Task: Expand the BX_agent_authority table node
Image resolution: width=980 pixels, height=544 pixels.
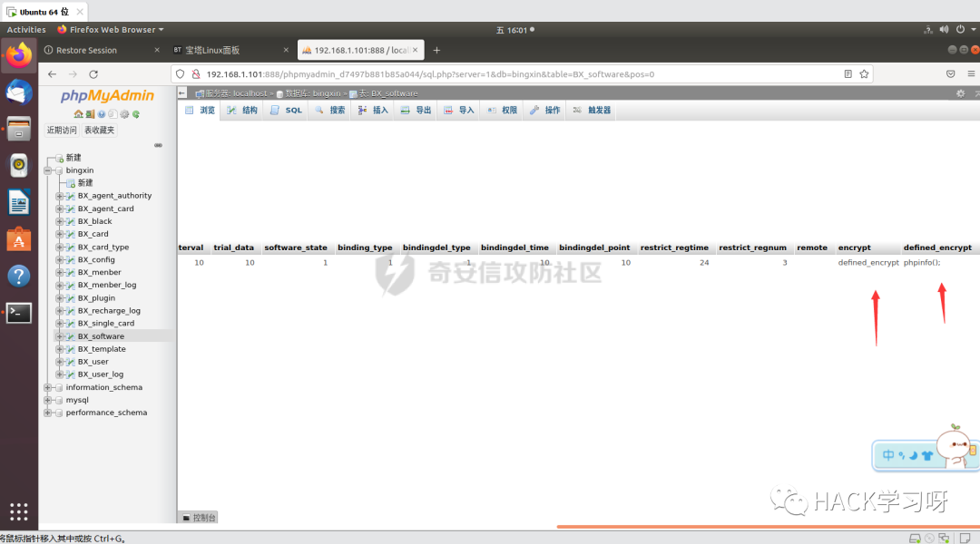Action: (60, 196)
